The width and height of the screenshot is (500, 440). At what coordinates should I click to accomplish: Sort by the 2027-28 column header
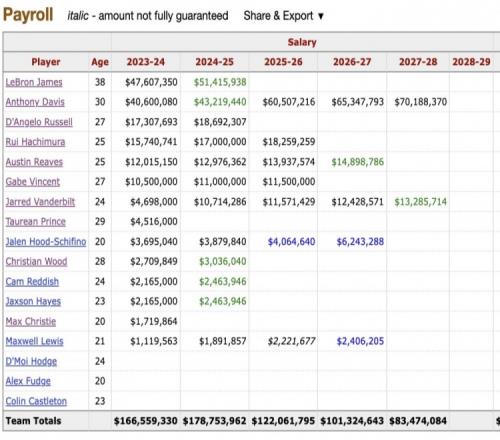click(418, 62)
